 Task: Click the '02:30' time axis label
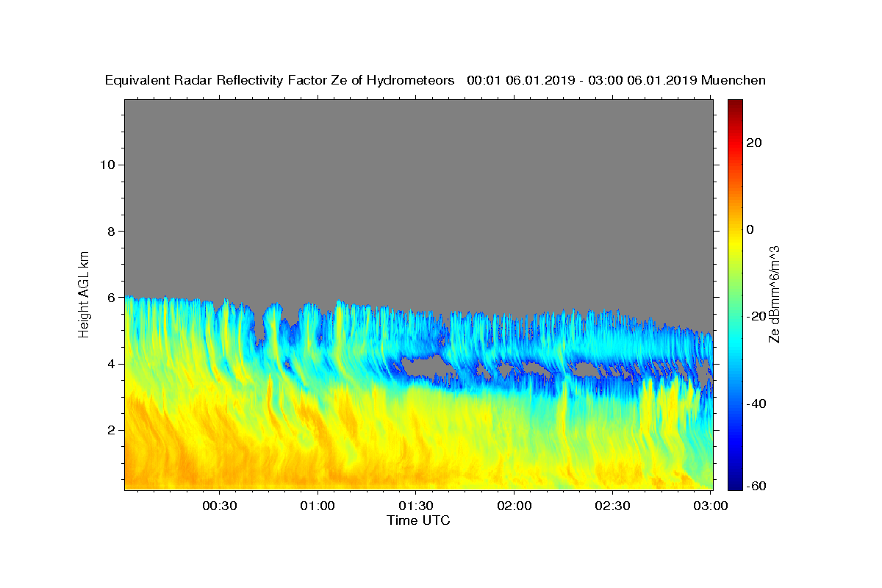coord(612,506)
